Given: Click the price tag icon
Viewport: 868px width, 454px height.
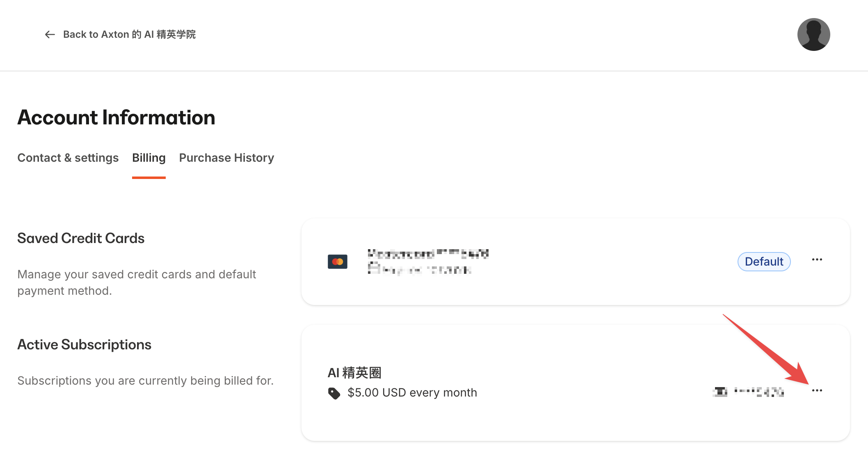Looking at the screenshot, I should (334, 393).
